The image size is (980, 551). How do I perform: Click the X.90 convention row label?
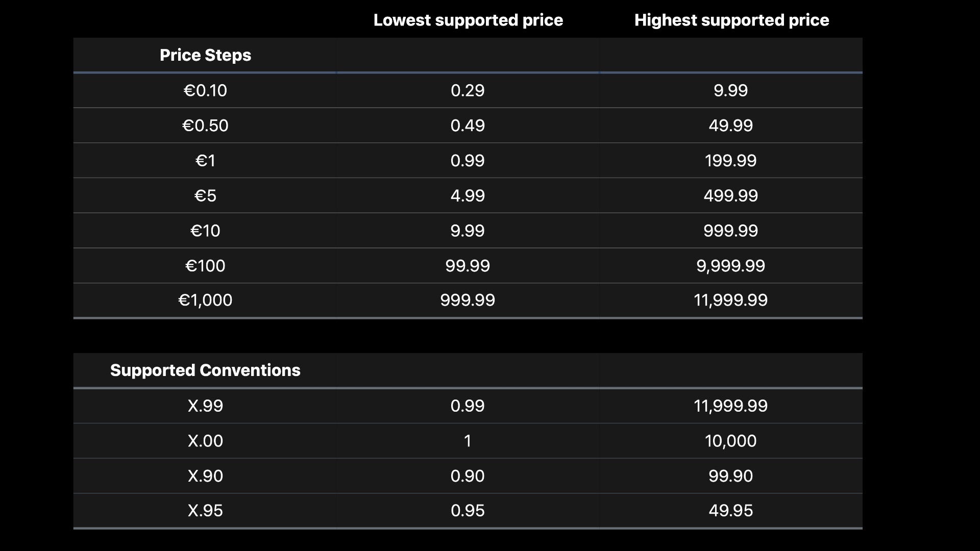point(205,476)
